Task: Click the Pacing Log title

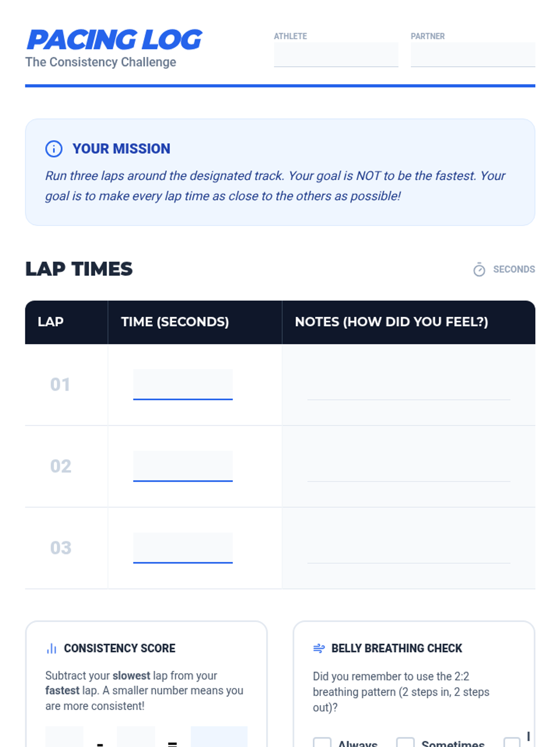Action: 114,40
